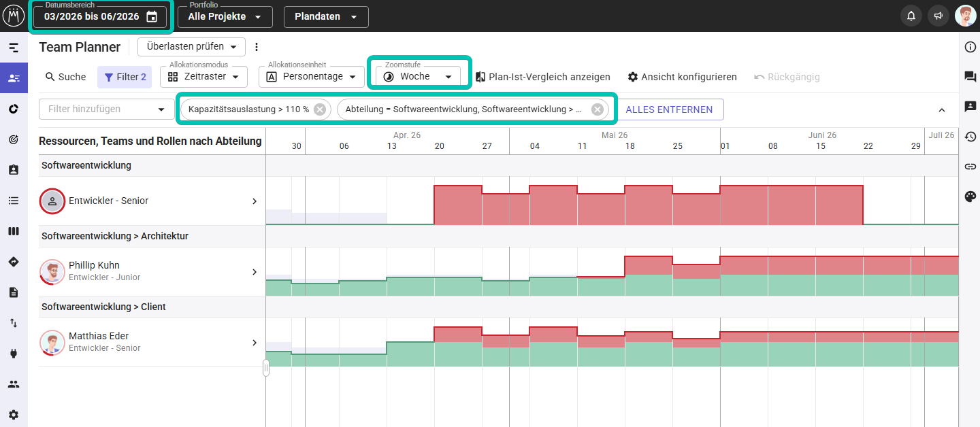980x427 pixels.
Task: Click ALLES ENTFERNEN button
Action: pyautogui.click(x=669, y=109)
